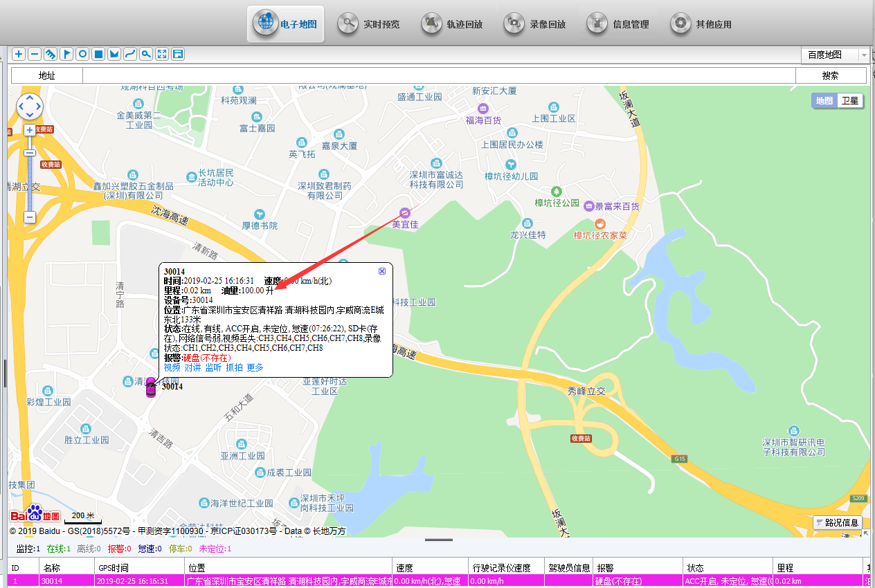This screenshot has width=875, height=588.
Task: Click the map zoom slider plus button
Action: (x=30, y=130)
